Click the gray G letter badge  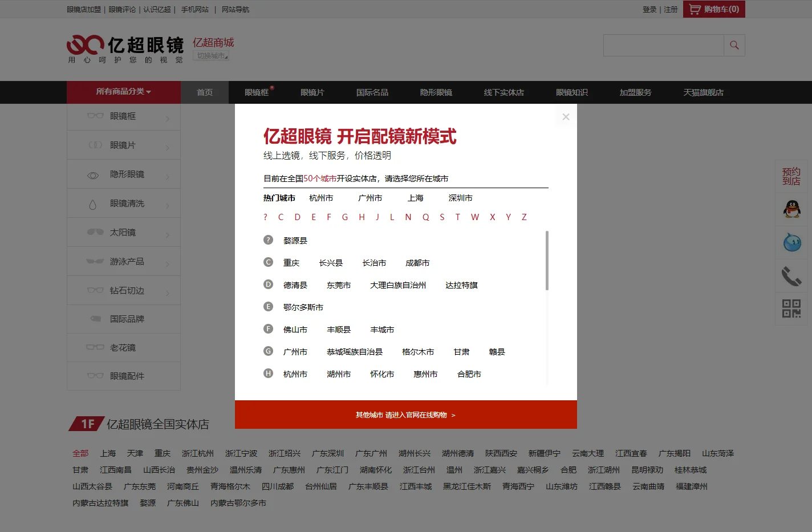(x=268, y=351)
